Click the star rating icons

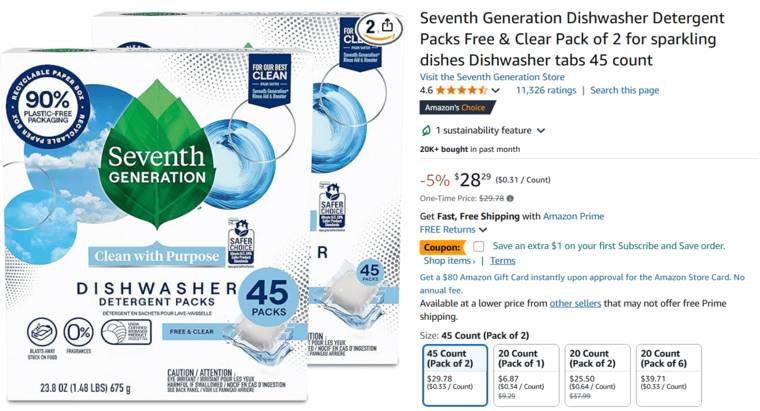(x=461, y=90)
